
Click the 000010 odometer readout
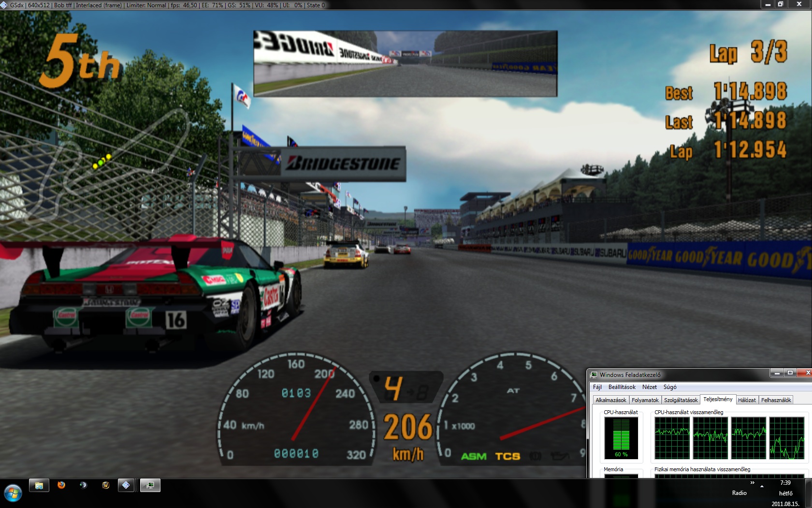[x=296, y=454]
